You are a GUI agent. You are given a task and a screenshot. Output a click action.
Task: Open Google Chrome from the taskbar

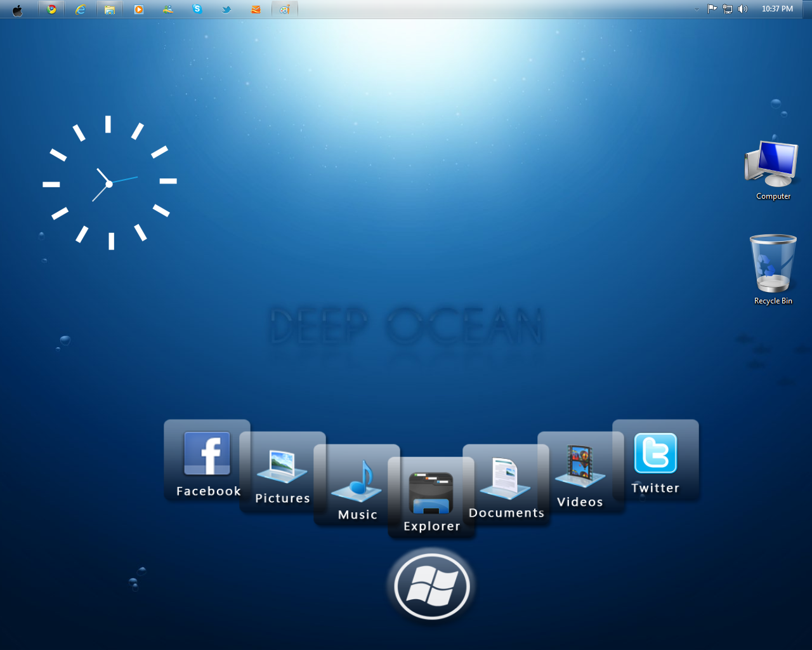coord(51,8)
